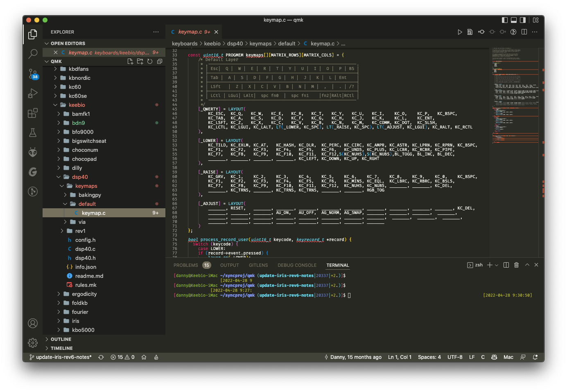
Task: Click Spaces: 4 indentation setting
Action: pos(429,357)
